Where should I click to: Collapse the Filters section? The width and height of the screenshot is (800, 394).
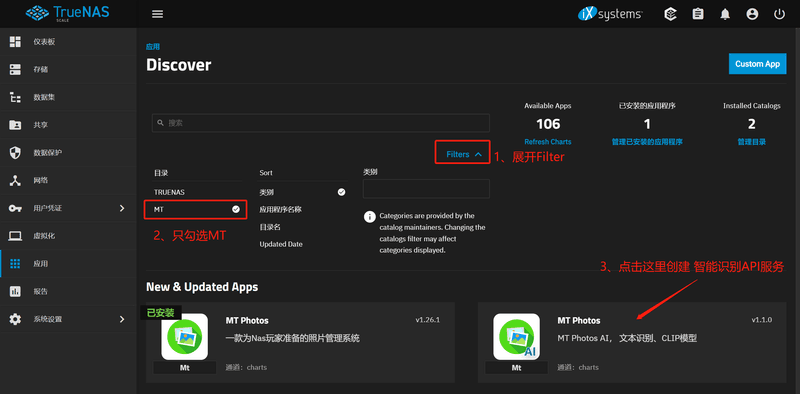click(463, 154)
